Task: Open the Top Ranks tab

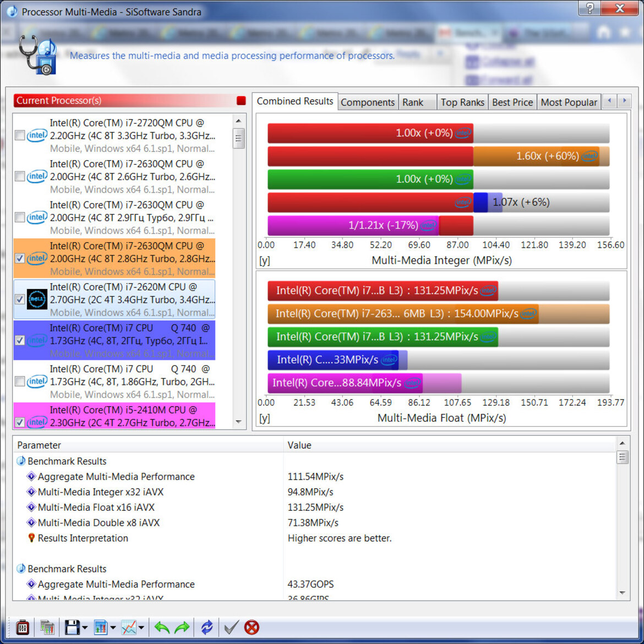Action: 462,102
